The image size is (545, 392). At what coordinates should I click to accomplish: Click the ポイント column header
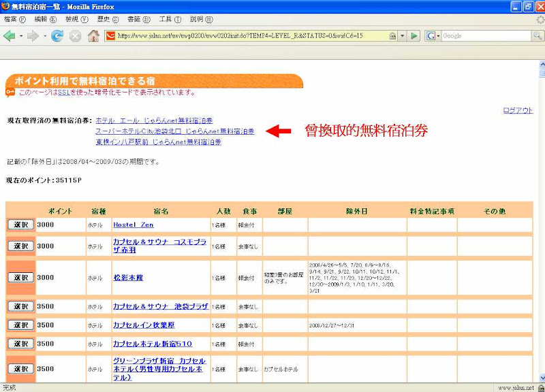(x=61, y=211)
